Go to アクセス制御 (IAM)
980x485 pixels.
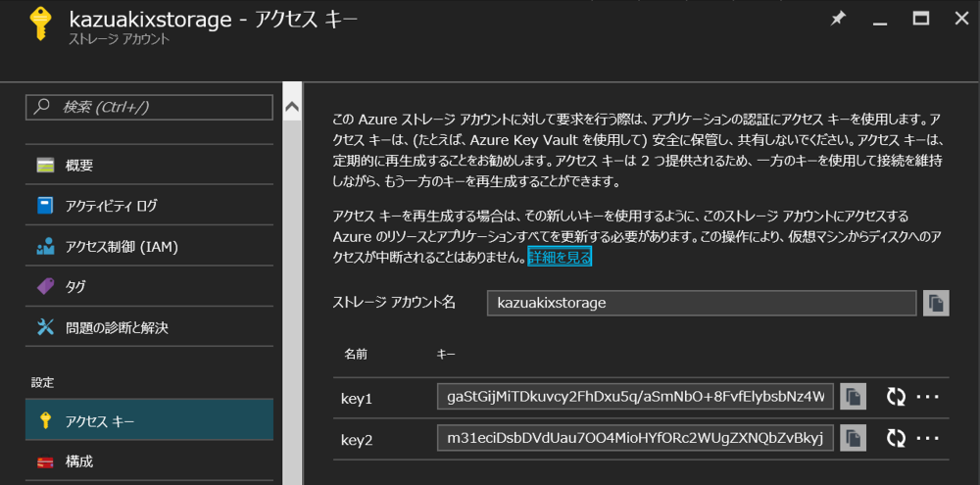click(x=149, y=247)
